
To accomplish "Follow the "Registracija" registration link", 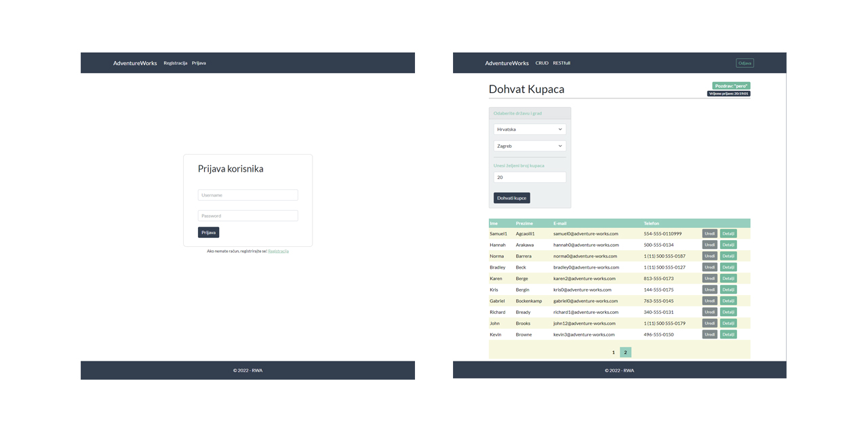I will 278,250.
